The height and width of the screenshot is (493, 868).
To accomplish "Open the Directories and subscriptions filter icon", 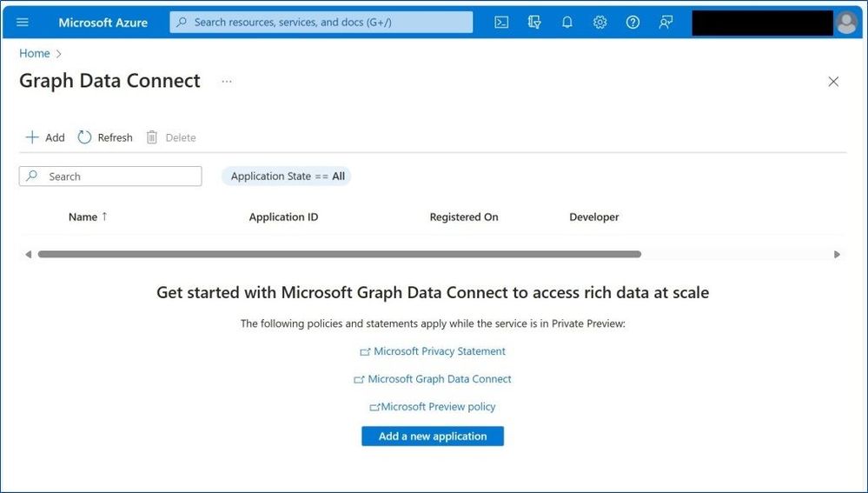I will [x=534, y=23].
